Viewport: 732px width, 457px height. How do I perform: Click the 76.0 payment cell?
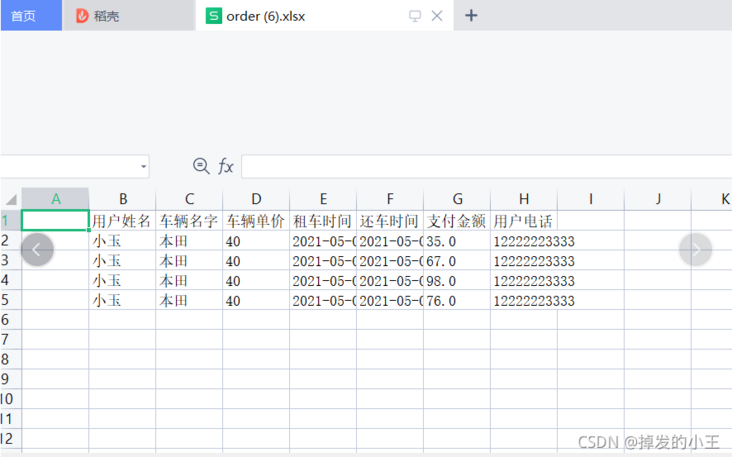[457, 300]
